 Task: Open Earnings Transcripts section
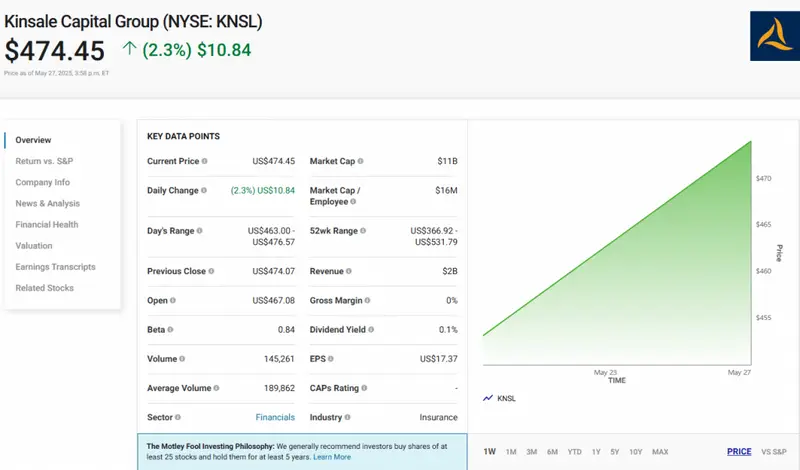pyautogui.click(x=56, y=267)
